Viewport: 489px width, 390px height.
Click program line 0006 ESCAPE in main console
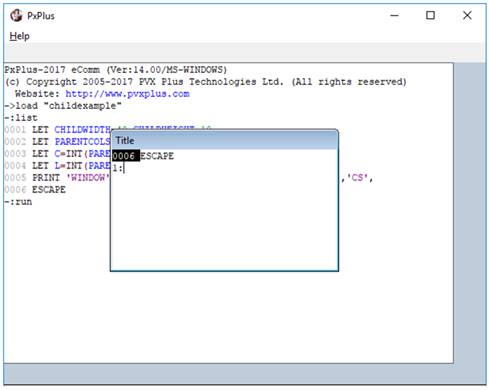coord(35,190)
